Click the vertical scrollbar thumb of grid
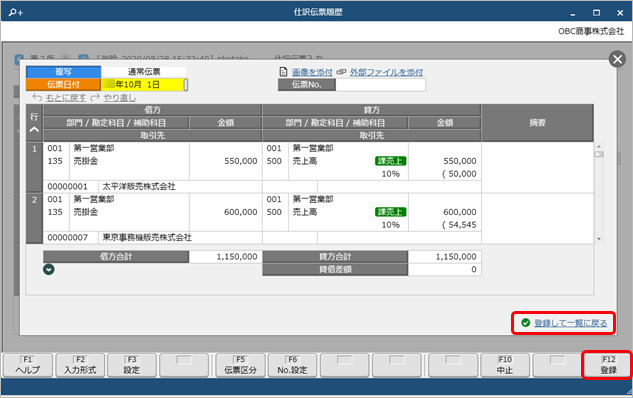Viewport: 633px width, 398px height. pyautogui.click(x=599, y=154)
